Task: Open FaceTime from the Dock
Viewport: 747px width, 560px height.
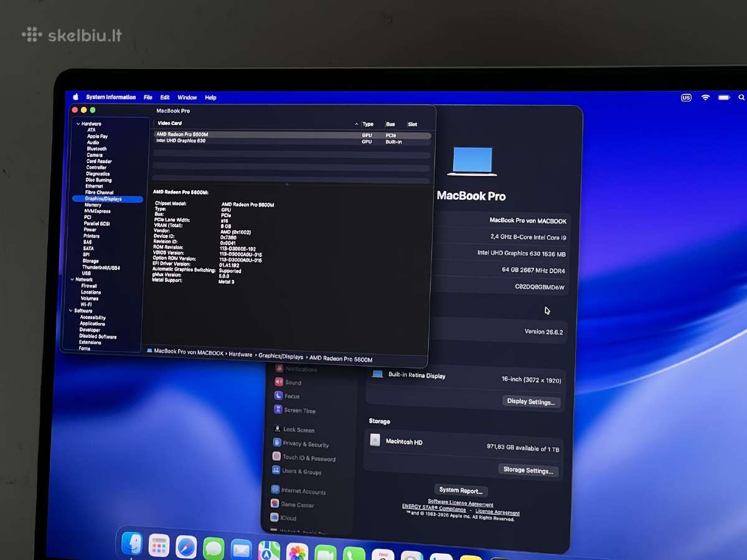Action: [x=325, y=554]
